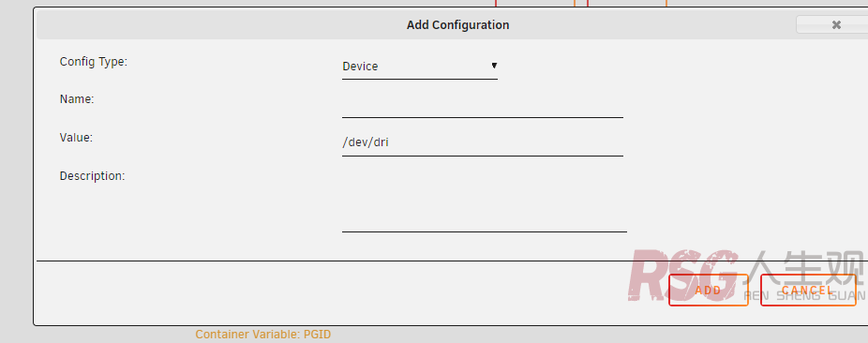This screenshot has width=868, height=343.
Task: Close the Add Configuration dialog with X
Action: (x=836, y=24)
